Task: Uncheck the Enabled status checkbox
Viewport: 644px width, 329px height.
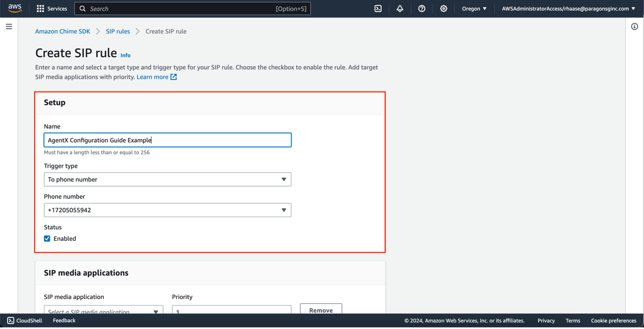Action: point(47,239)
